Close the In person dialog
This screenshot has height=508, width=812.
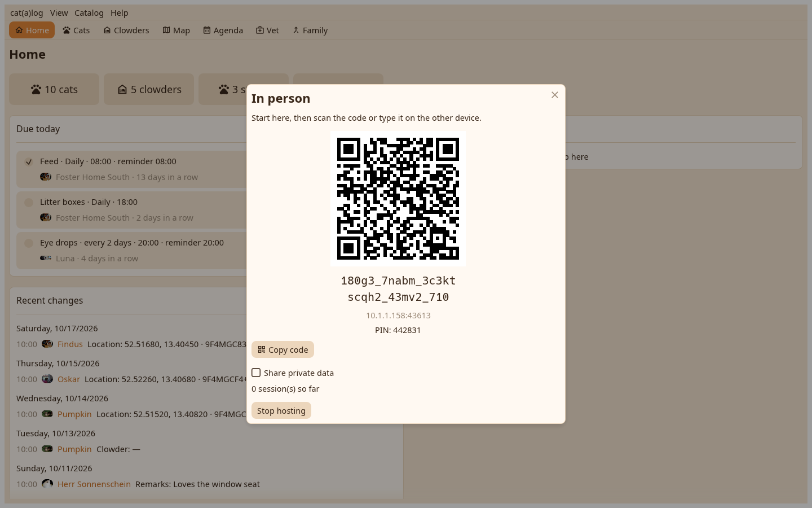(x=555, y=95)
